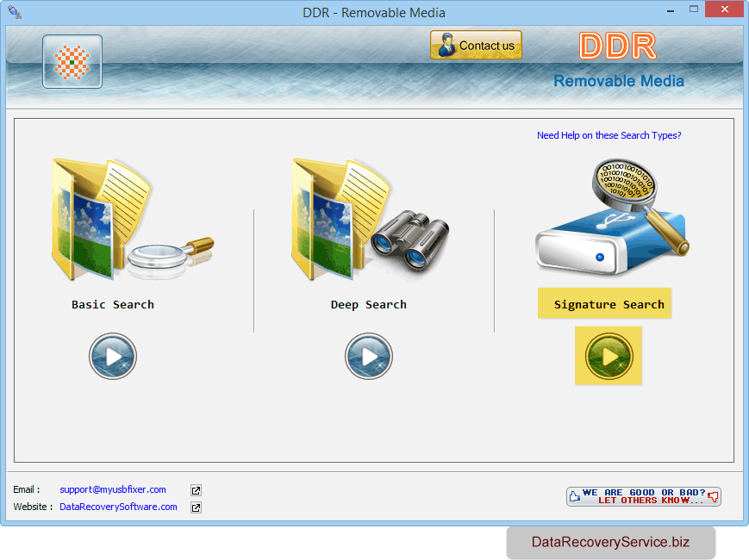Select the Deep Search label
This screenshot has height=560, width=749.
(369, 305)
